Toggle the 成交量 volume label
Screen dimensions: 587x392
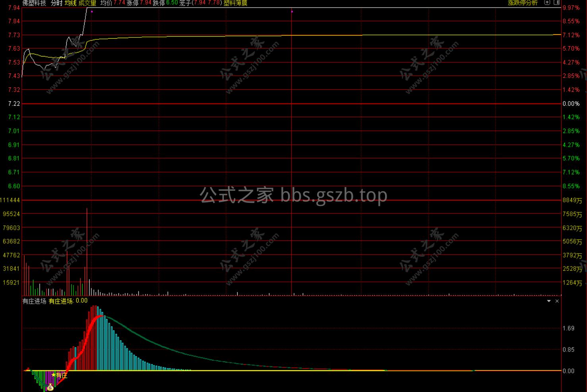click(87, 3)
